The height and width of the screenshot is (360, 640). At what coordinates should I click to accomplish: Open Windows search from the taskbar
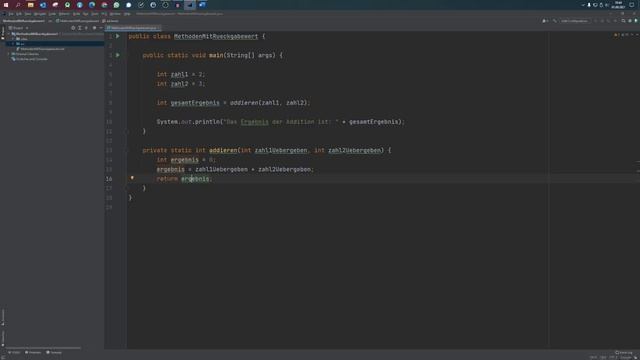click(x=18, y=5)
